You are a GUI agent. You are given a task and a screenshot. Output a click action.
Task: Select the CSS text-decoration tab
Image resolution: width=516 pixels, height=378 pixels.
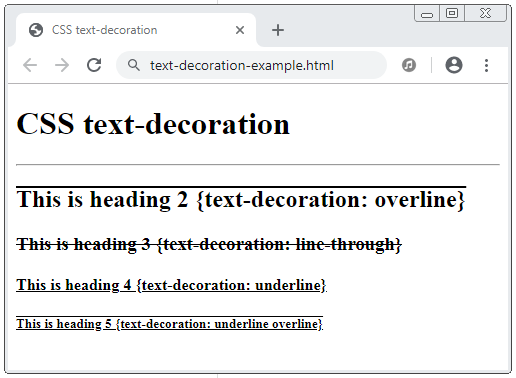point(136,30)
